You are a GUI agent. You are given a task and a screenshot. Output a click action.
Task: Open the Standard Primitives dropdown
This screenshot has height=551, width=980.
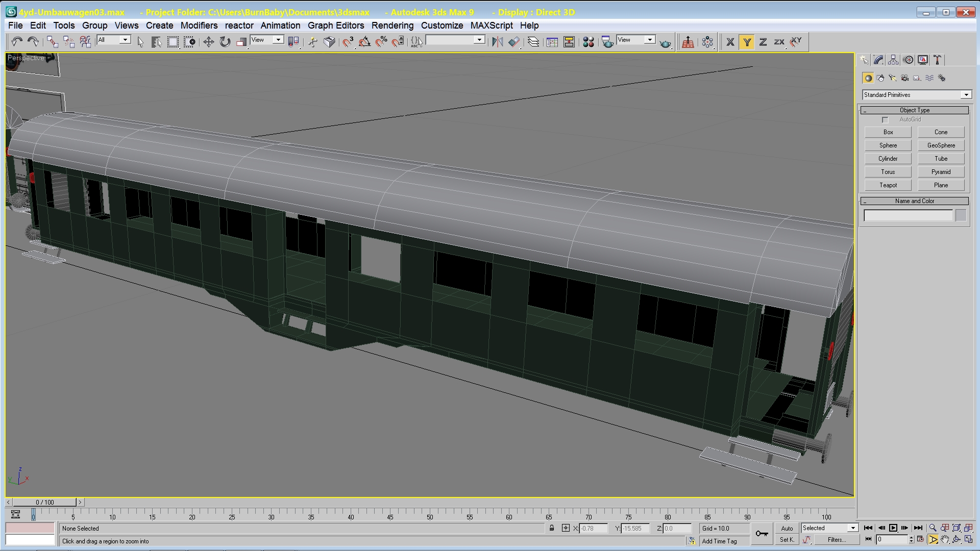click(966, 95)
